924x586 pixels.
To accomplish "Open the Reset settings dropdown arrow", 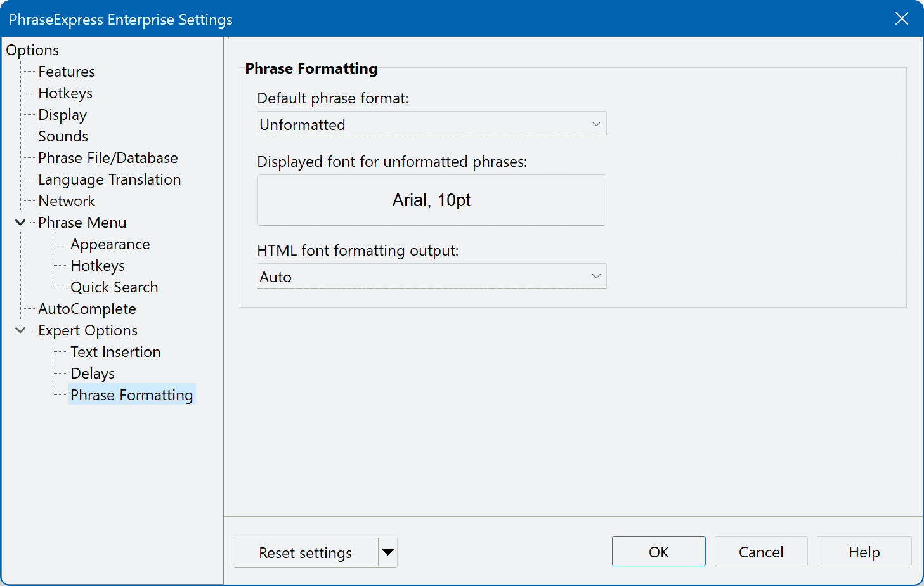I will (387, 552).
